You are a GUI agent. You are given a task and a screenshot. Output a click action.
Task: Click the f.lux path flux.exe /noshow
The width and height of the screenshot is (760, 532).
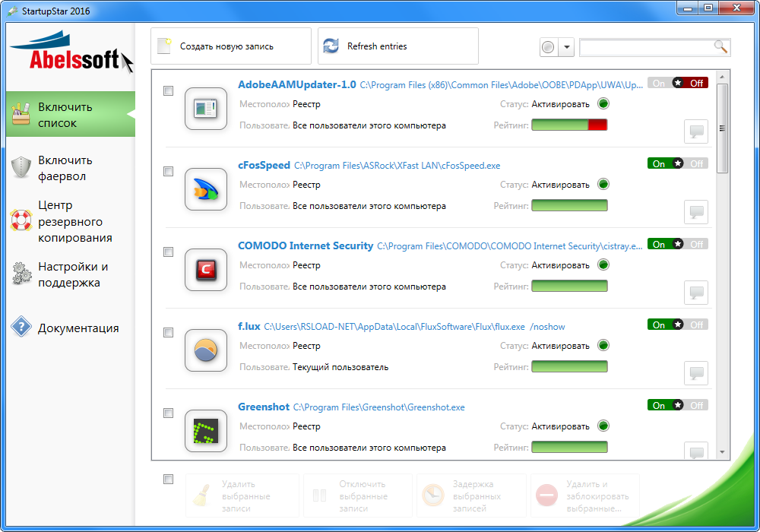point(414,327)
